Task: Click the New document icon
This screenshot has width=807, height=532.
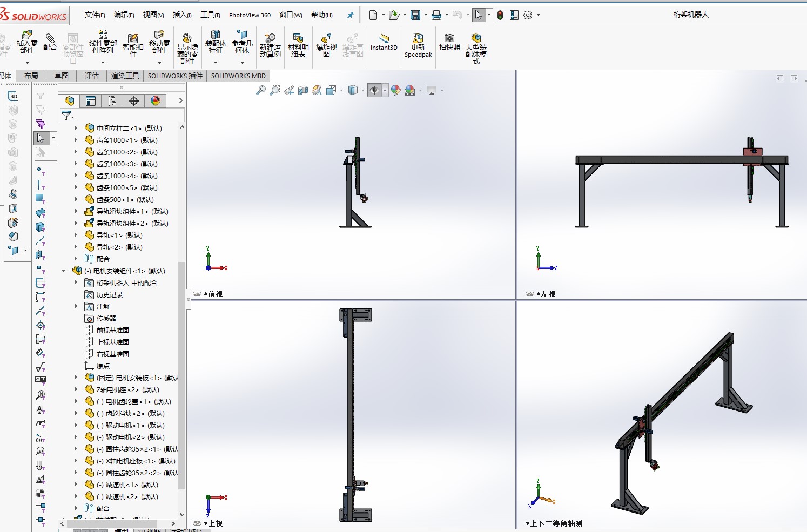Action: coord(373,15)
